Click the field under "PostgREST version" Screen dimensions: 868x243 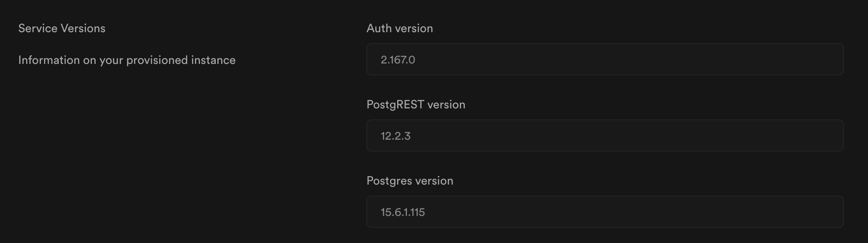point(605,135)
